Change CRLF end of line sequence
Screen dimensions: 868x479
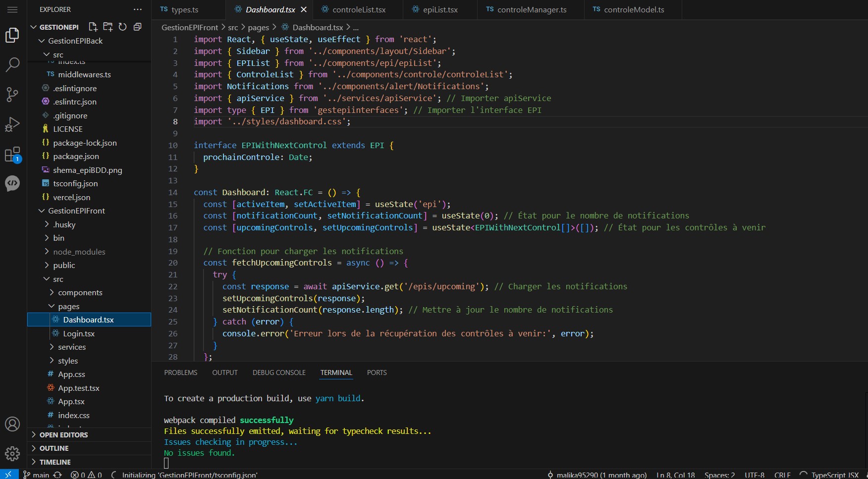click(x=782, y=475)
